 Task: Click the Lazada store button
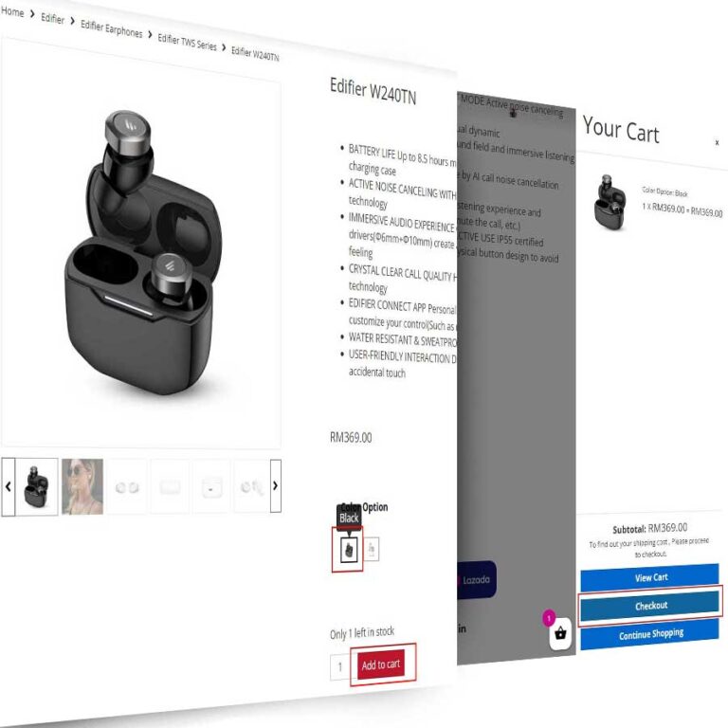477,579
